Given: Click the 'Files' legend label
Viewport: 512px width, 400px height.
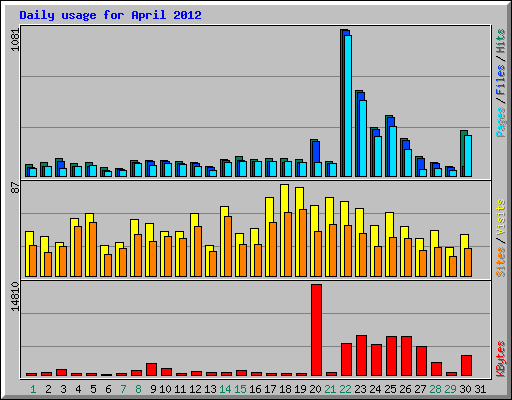Looking at the screenshot, I should pyautogui.click(x=501, y=80).
